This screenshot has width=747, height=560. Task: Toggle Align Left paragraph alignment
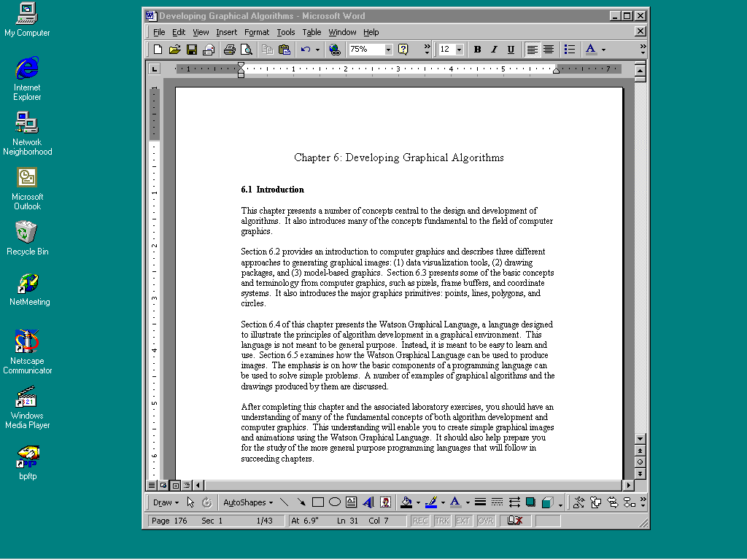[532, 50]
